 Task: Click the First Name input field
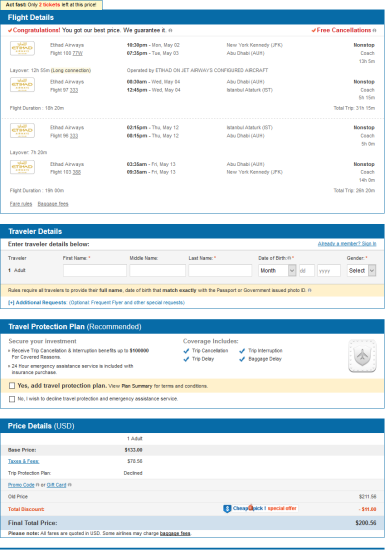click(x=95, y=270)
